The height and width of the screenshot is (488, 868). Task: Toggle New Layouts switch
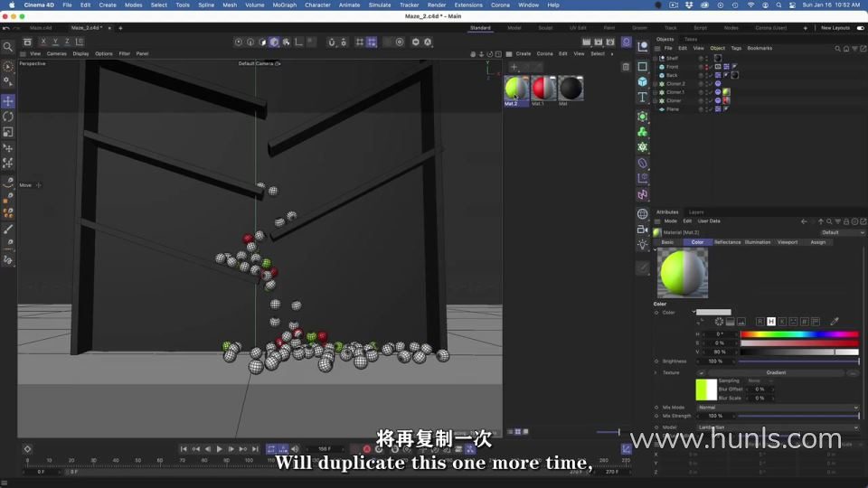pos(860,28)
